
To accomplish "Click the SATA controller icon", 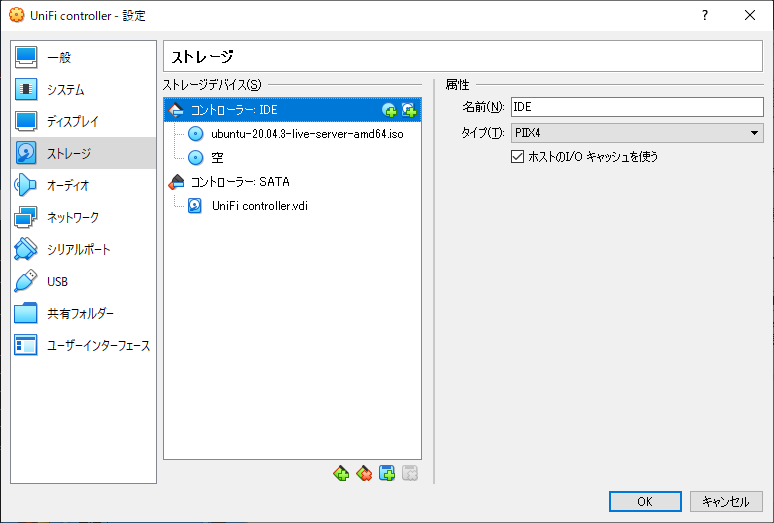I will pos(176,182).
